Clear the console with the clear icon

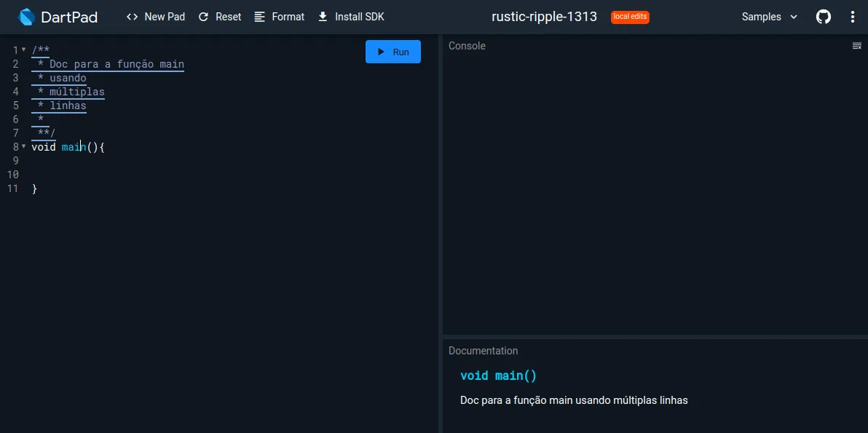856,46
